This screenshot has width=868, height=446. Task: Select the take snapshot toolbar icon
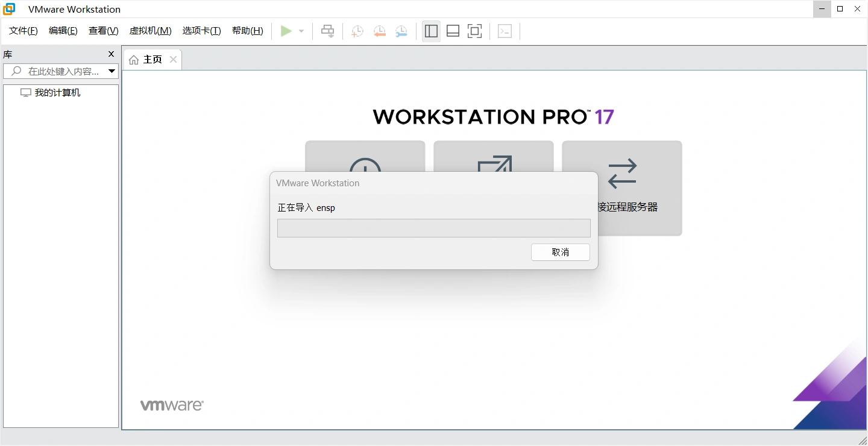pyautogui.click(x=357, y=31)
